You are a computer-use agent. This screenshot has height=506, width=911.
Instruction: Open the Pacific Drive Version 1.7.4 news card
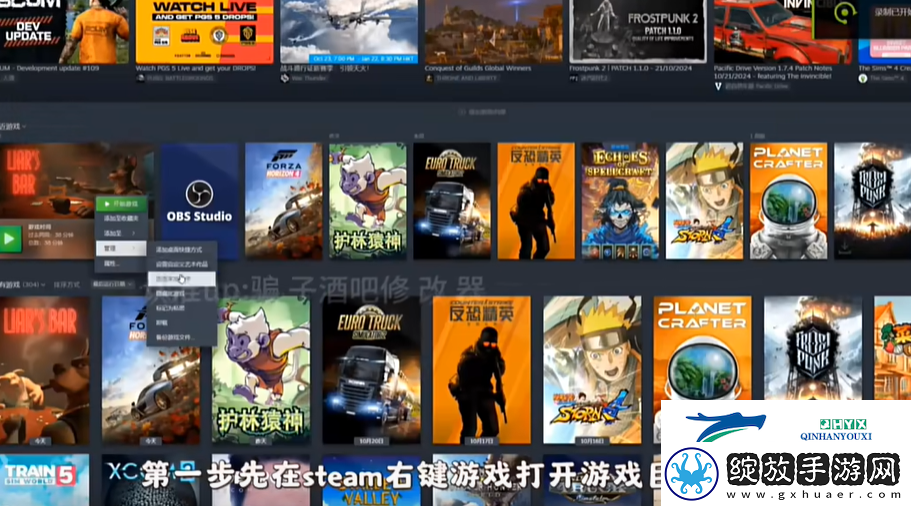coord(783,31)
